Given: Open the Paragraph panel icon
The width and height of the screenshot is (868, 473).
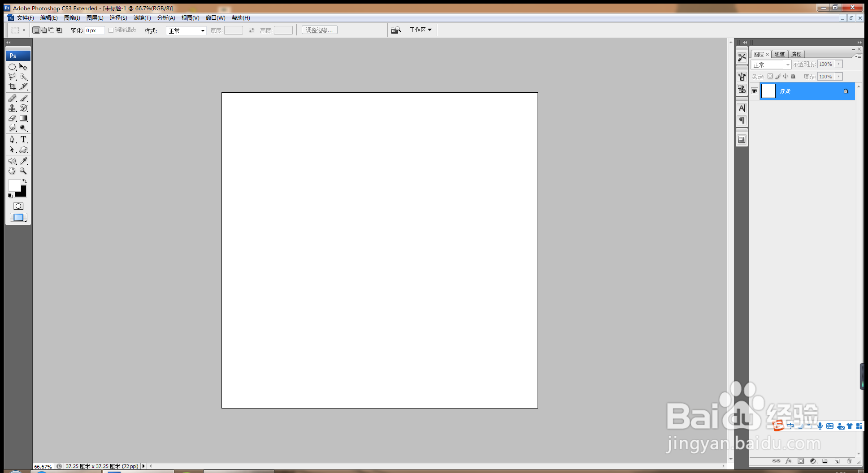Looking at the screenshot, I should pyautogui.click(x=742, y=120).
